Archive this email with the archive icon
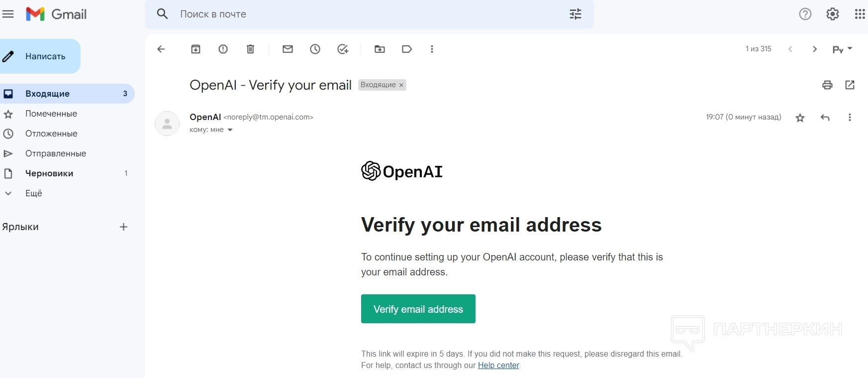This screenshot has width=868, height=378. (x=195, y=49)
